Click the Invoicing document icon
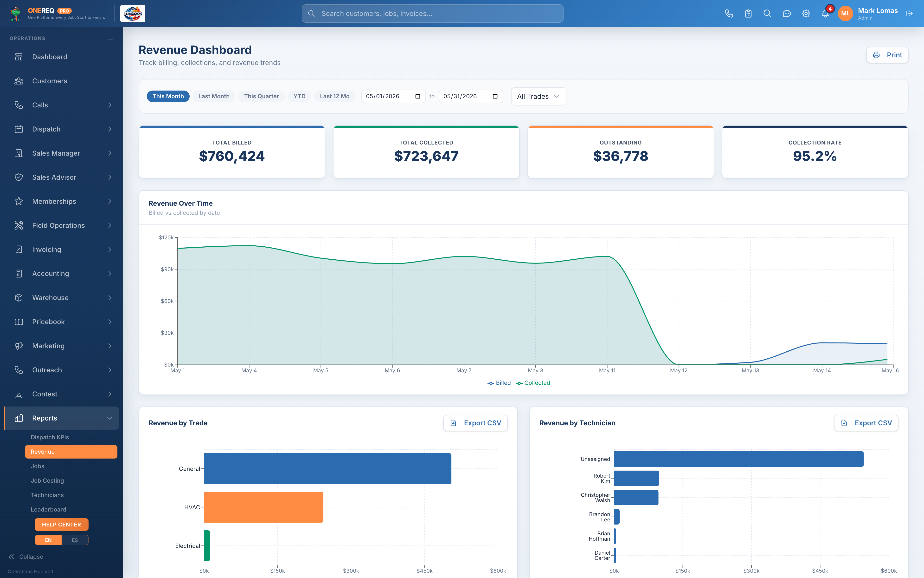 coord(19,250)
